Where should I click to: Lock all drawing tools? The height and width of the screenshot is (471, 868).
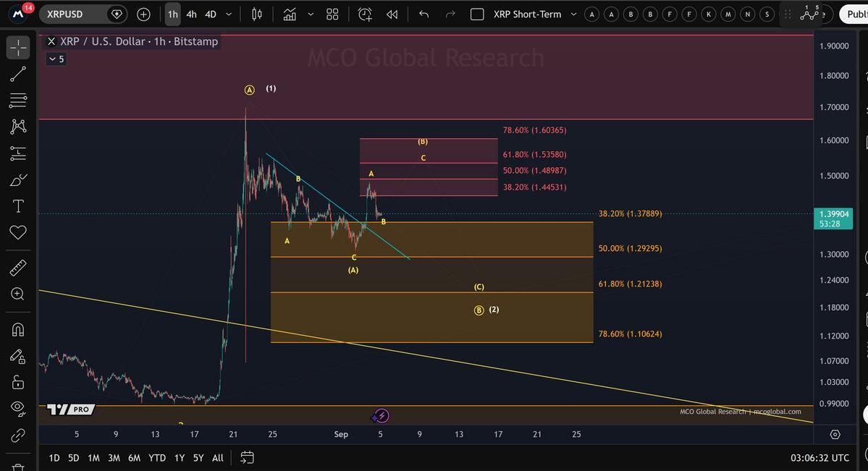(x=17, y=383)
